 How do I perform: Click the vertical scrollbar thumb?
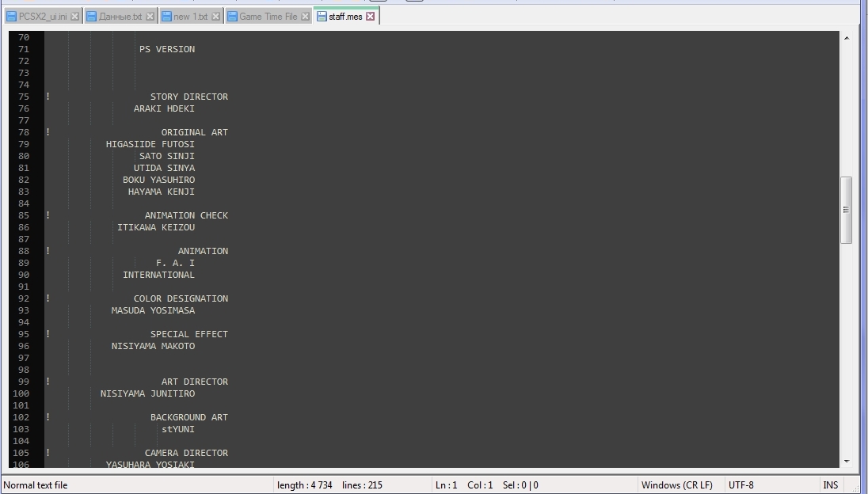click(847, 210)
